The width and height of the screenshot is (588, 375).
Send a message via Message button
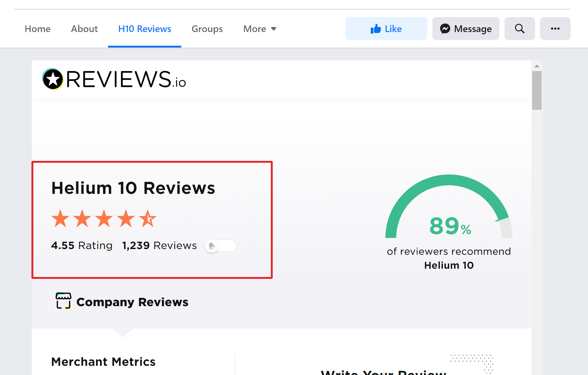(x=466, y=29)
